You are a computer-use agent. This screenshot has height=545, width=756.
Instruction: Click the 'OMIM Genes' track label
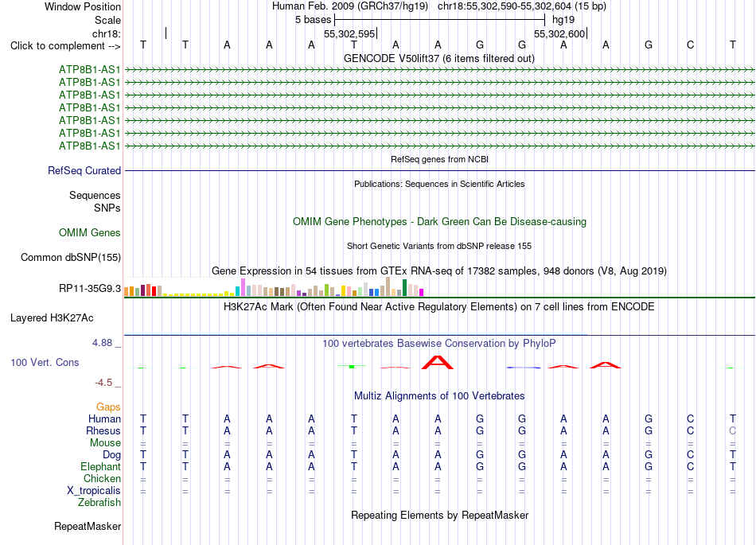click(x=89, y=233)
